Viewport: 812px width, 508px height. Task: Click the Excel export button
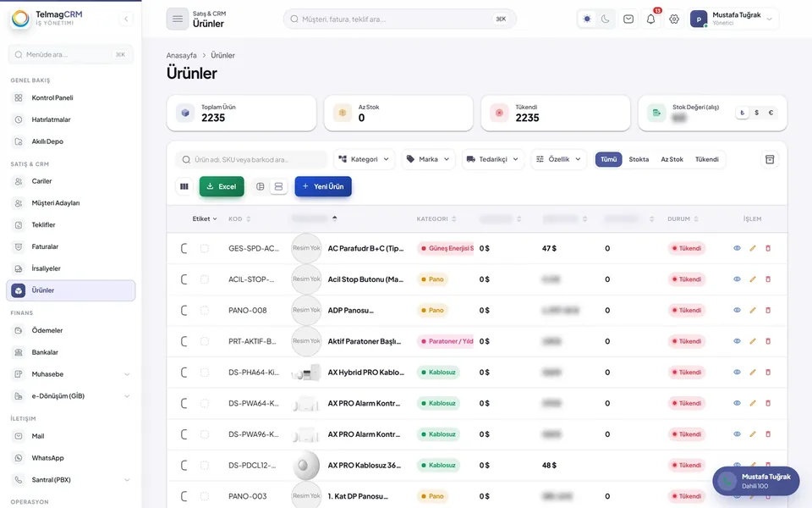click(222, 186)
